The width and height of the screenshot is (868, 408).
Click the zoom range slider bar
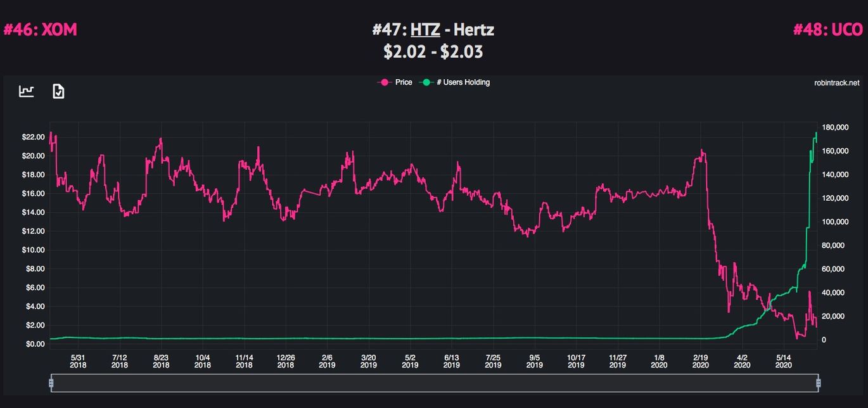pyautogui.click(x=435, y=383)
